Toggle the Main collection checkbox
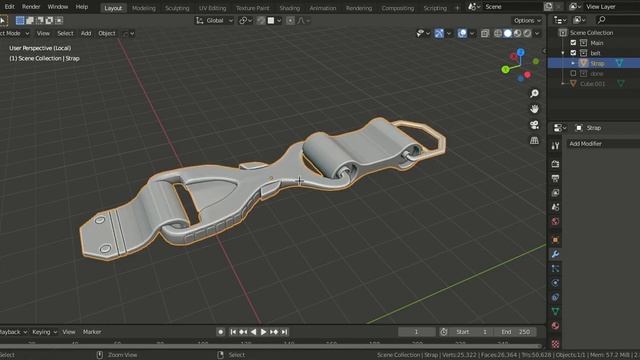Screen dimensions: 640x360 573,43
